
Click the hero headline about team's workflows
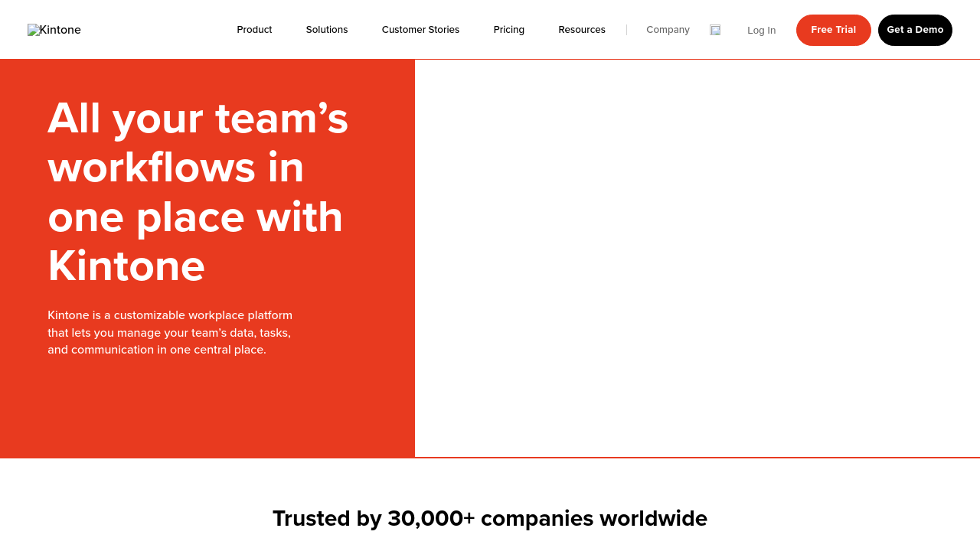(198, 168)
